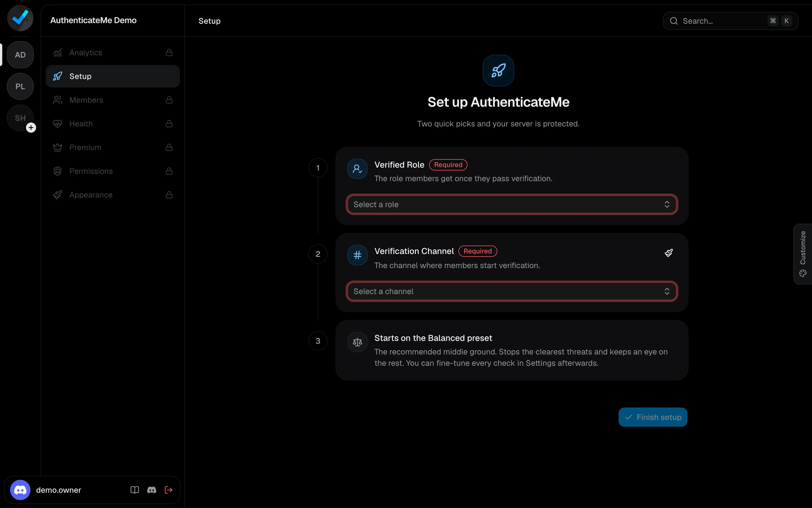The image size is (812, 508).
Task: Click the Verified Role user icon
Action: coord(357,169)
